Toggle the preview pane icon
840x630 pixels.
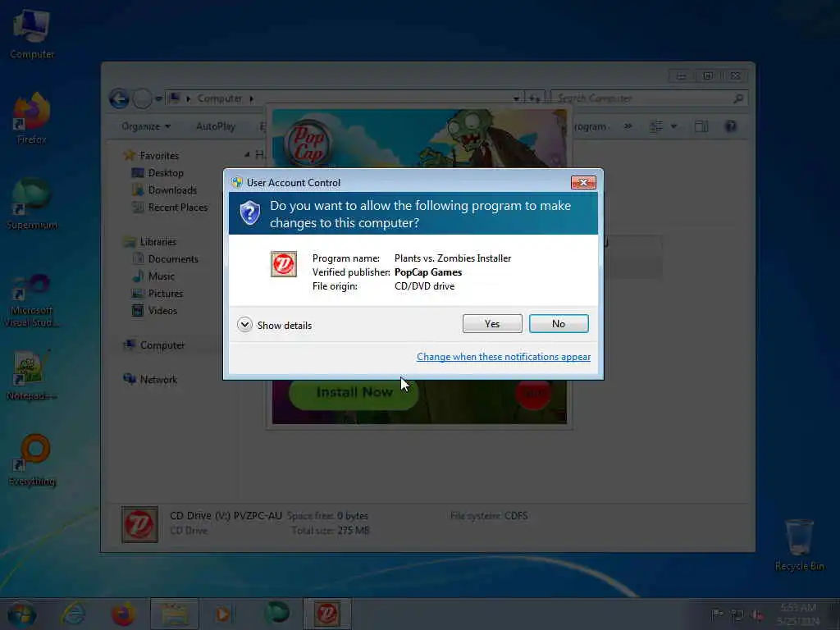[x=701, y=126]
